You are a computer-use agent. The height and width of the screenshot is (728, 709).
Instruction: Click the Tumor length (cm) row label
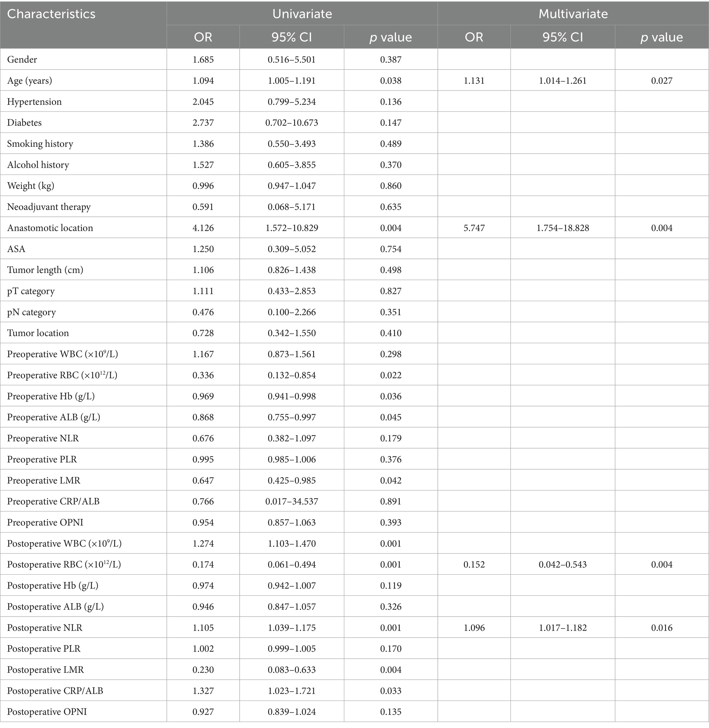click(x=45, y=270)
